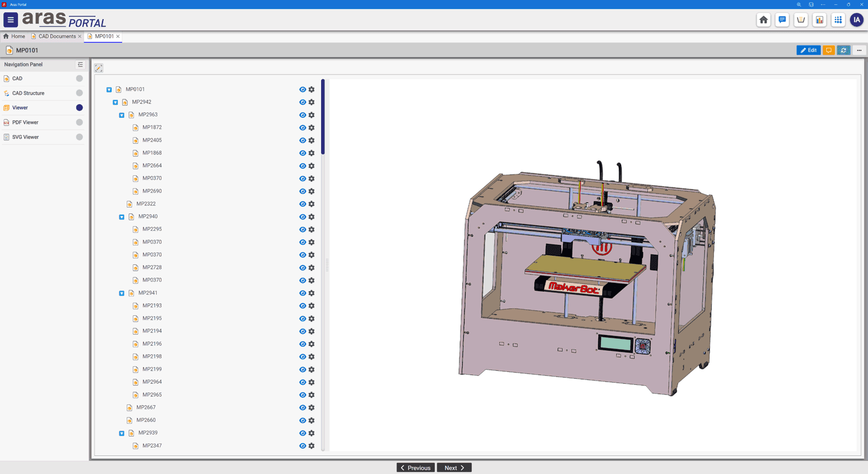868x474 pixels.
Task: Collapse the MP2941 tree node
Action: click(x=122, y=293)
